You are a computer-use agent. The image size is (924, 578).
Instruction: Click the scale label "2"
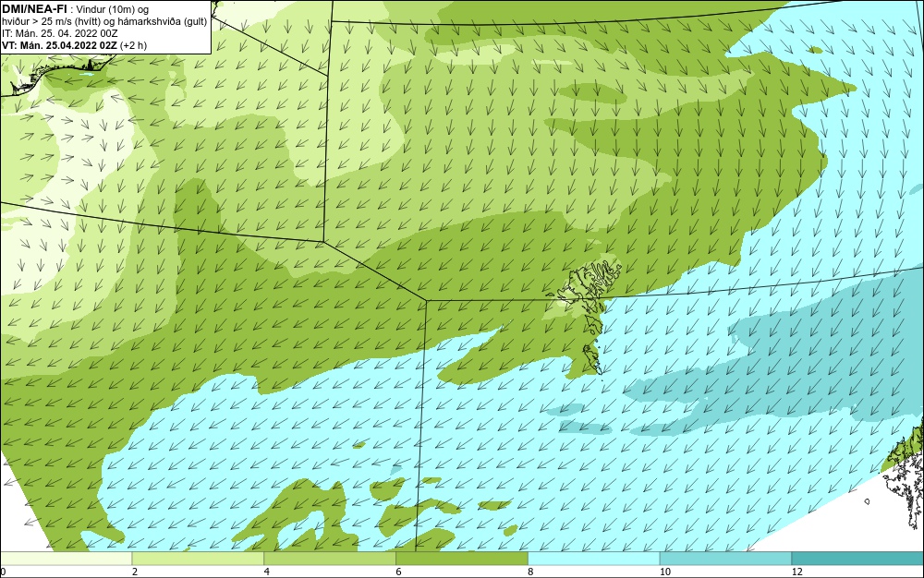pos(135,572)
